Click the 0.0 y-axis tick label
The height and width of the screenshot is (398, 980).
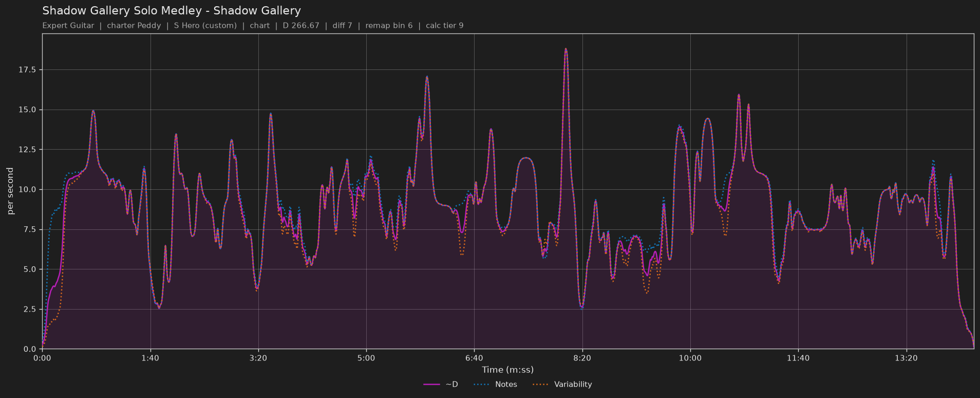(x=29, y=349)
